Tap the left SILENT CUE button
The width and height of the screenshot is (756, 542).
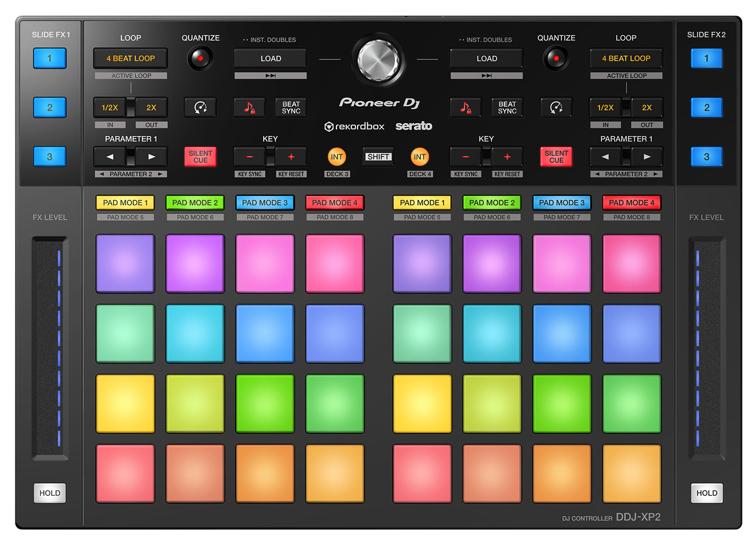pos(200,157)
